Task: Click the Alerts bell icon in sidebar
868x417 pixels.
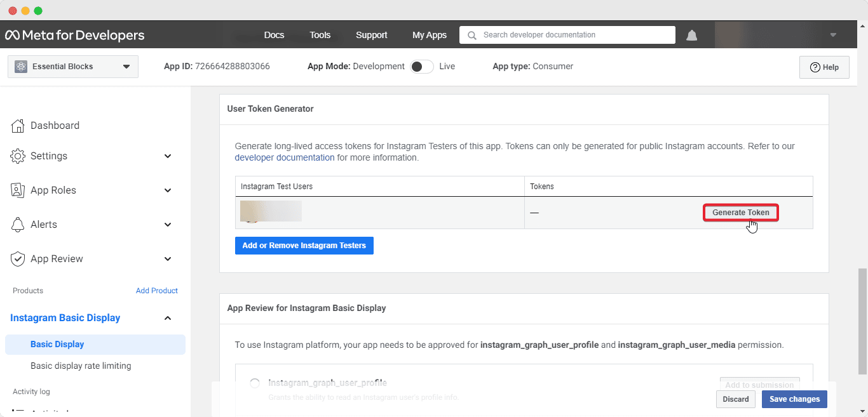Action: point(18,225)
